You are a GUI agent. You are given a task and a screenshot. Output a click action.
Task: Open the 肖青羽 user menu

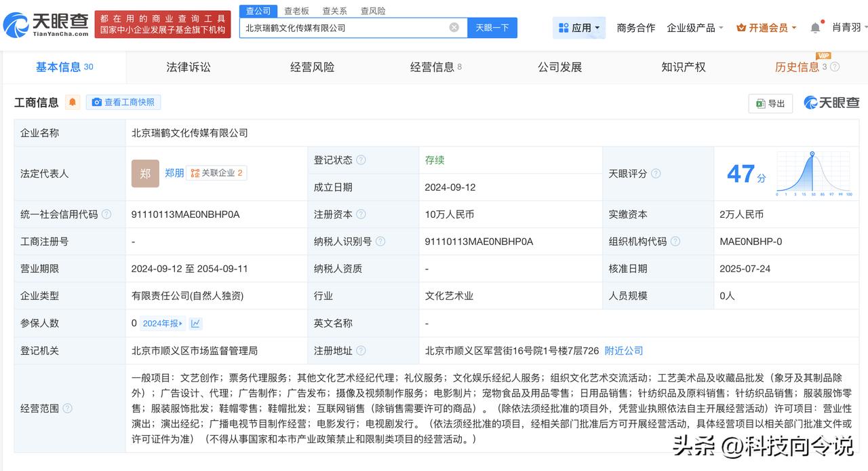[850, 28]
